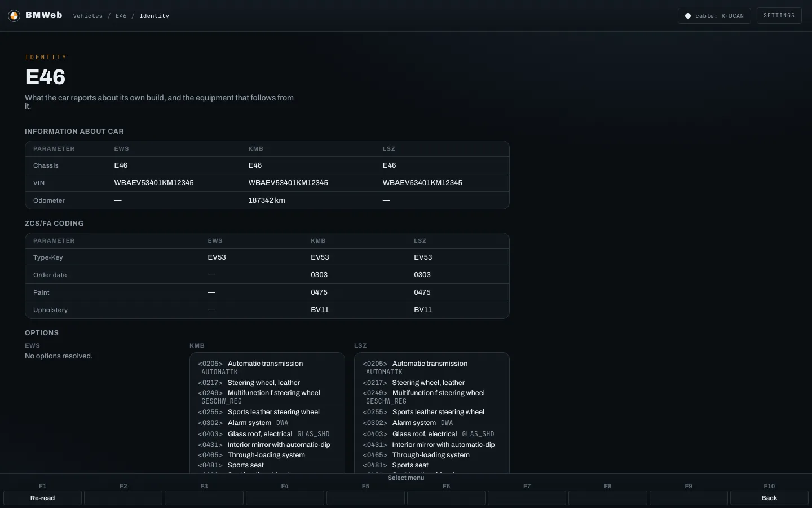
Task: Select the E46 page heading
Action: [45, 77]
